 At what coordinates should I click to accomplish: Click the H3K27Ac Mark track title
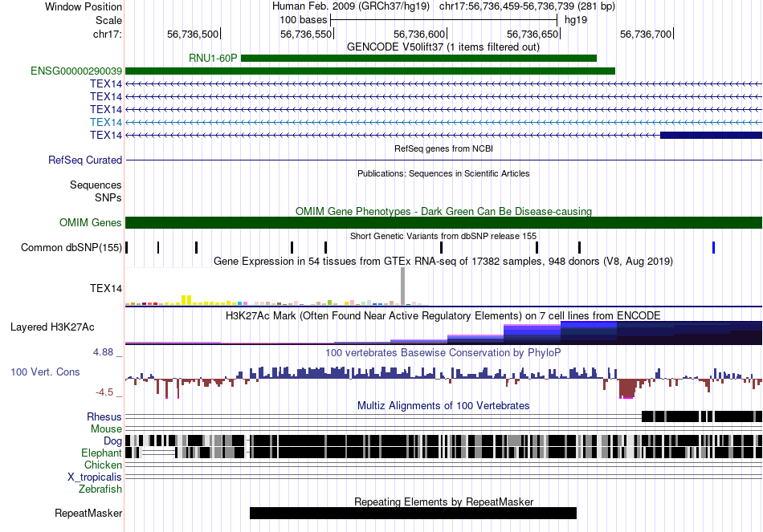point(443,316)
